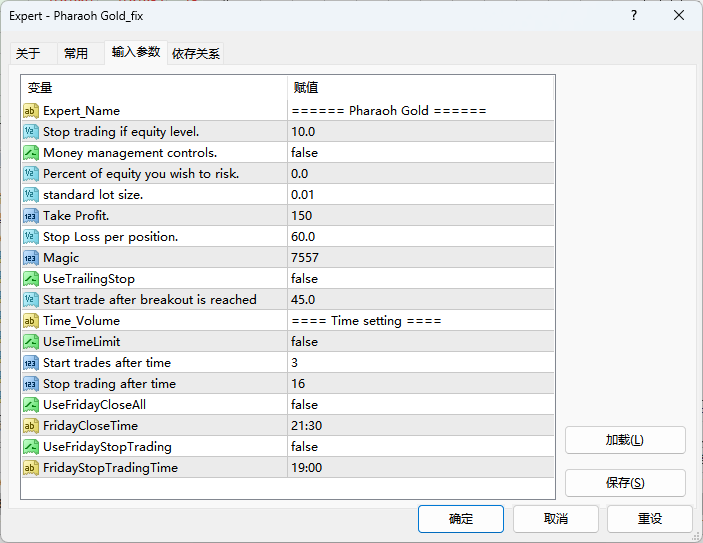Click the 保存(S) button
This screenshot has width=703, height=543.
pyautogui.click(x=625, y=483)
